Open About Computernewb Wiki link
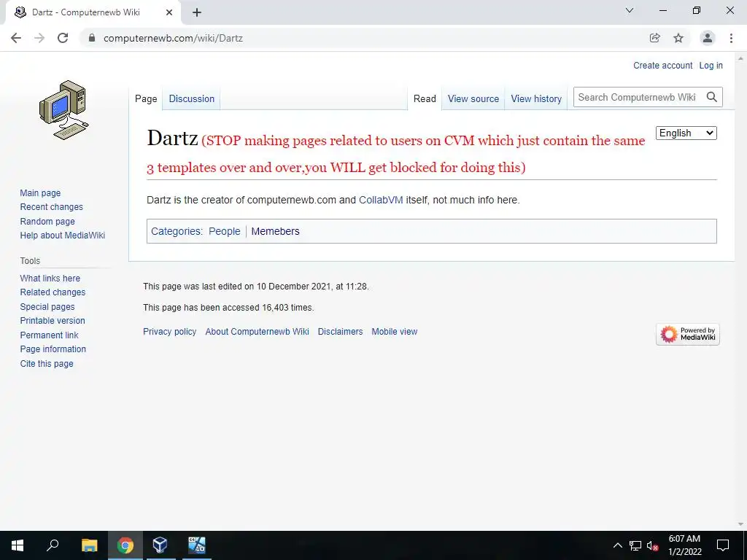The width and height of the screenshot is (747, 560). [258, 332]
